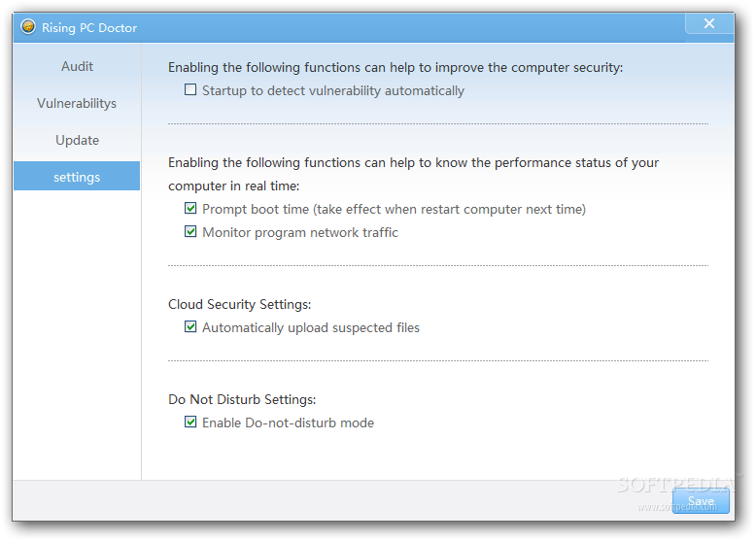Screen dimensions: 756x541
Task: Click the Rising PC Doctor title icon
Action: 28,27
